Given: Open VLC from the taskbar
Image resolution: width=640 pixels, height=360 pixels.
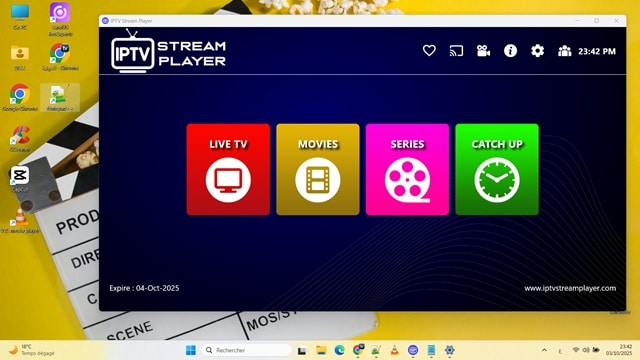Looking at the screenshot, I should click(x=394, y=350).
